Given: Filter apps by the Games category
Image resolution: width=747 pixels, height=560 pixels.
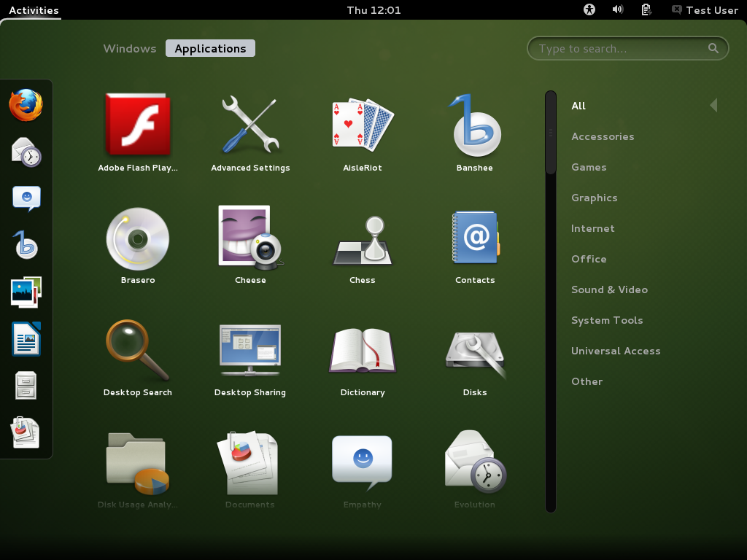Looking at the screenshot, I should [x=589, y=167].
